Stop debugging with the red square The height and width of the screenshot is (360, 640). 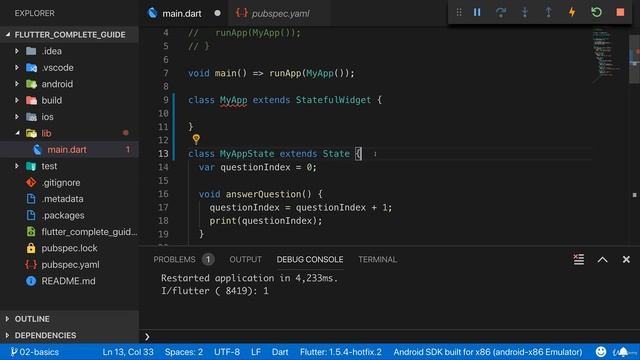pyautogui.click(x=620, y=12)
